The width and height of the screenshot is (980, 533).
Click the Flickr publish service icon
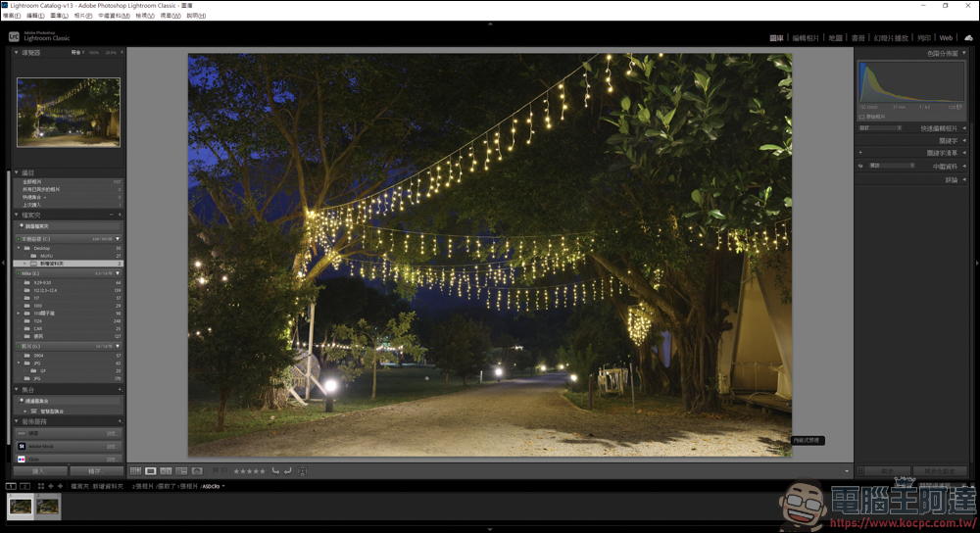pyautogui.click(x=22, y=460)
